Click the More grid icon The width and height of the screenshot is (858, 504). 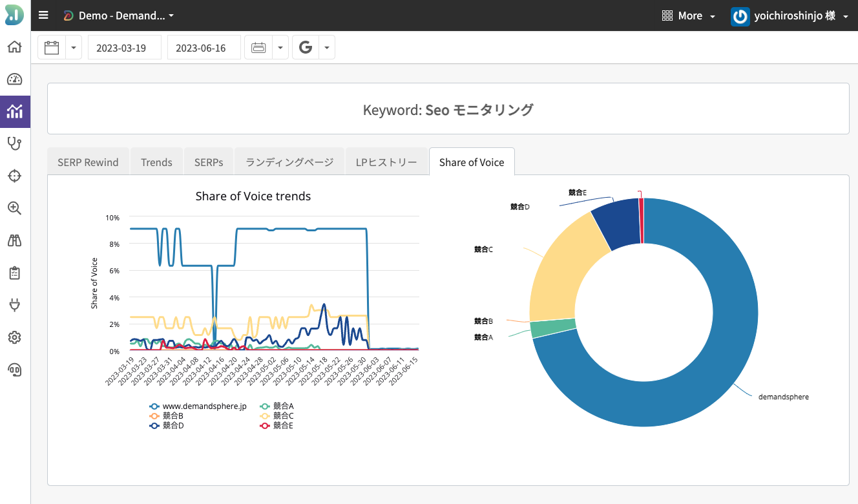point(667,16)
